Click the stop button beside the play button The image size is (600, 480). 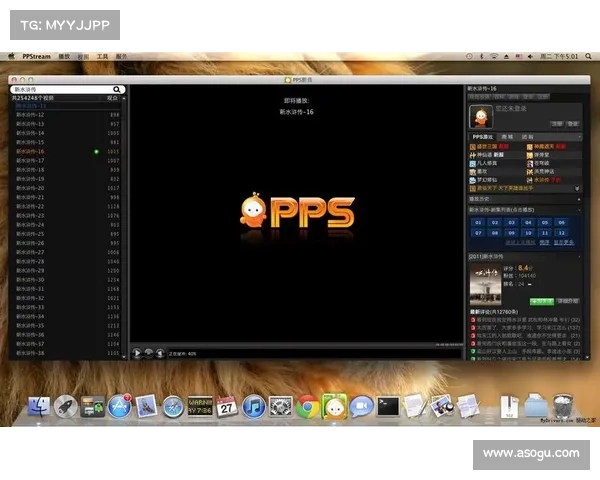point(148,353)
